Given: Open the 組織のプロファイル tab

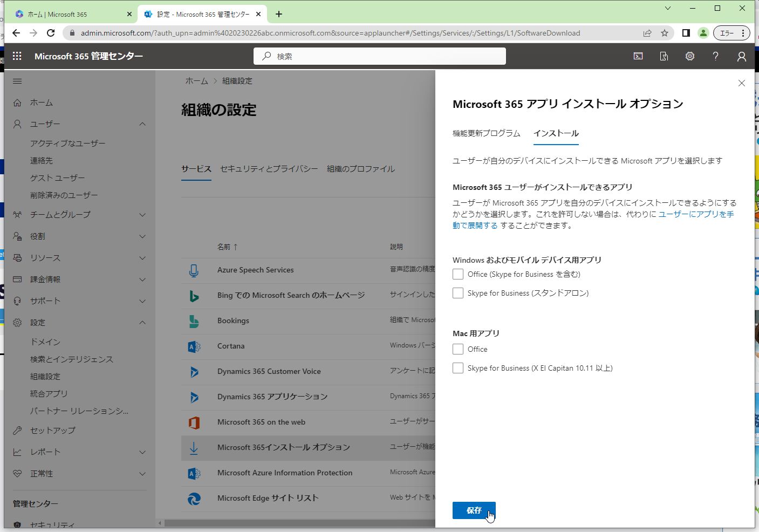Looking at the screenshot, I should pos(361,169).
